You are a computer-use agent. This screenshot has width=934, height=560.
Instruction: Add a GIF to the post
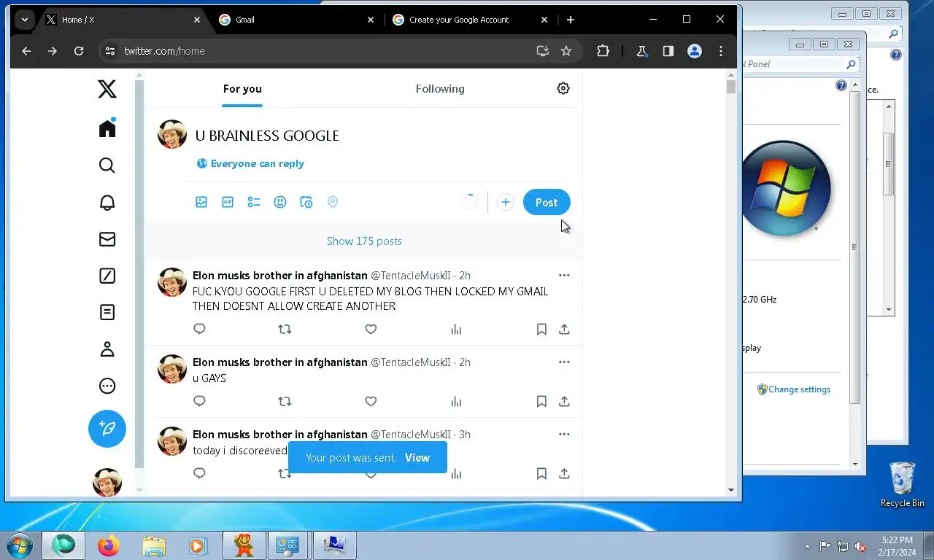coord(228,202)
